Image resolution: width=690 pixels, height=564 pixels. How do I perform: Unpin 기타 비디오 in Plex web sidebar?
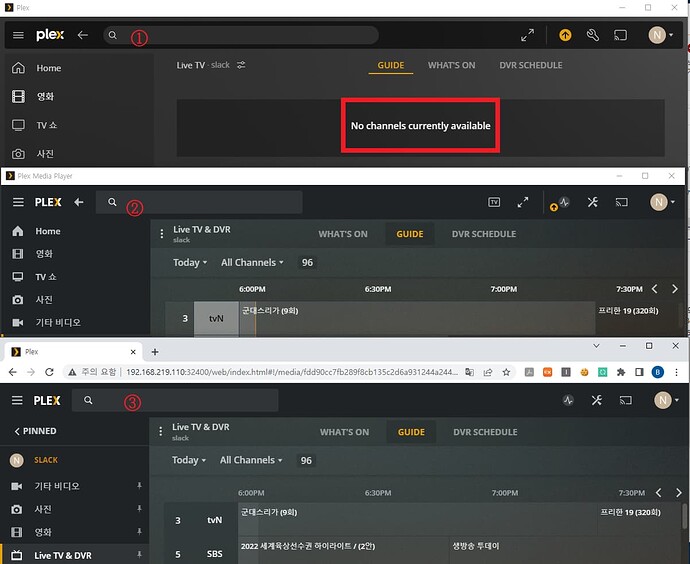[x=139, y=486]
